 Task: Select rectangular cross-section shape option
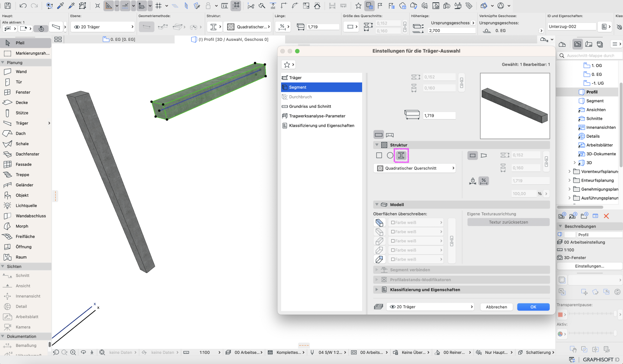point(379,156)
